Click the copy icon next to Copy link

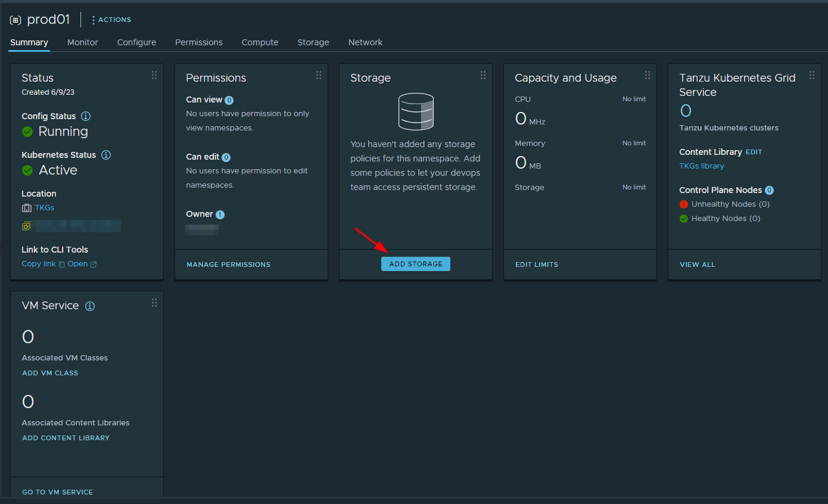coord(61,265)
